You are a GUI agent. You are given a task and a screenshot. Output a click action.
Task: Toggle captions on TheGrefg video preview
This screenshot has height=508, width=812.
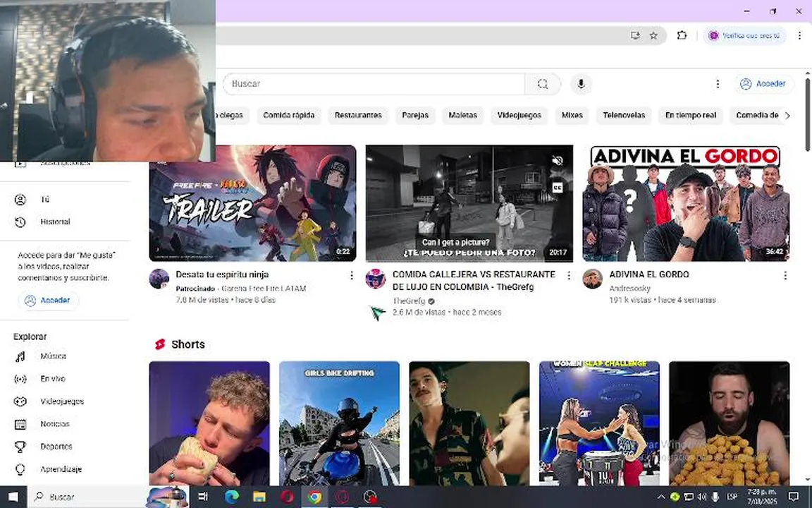click(558, 187)
